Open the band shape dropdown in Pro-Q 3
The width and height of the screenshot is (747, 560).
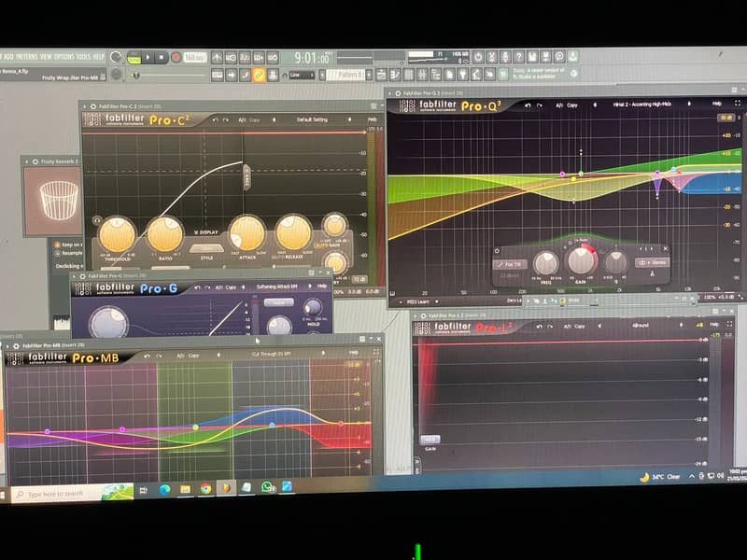tap(509, 264)
